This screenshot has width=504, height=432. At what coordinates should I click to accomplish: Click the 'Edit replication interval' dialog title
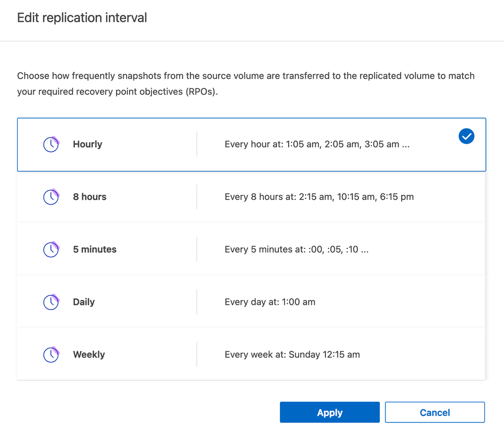point(82,18)
